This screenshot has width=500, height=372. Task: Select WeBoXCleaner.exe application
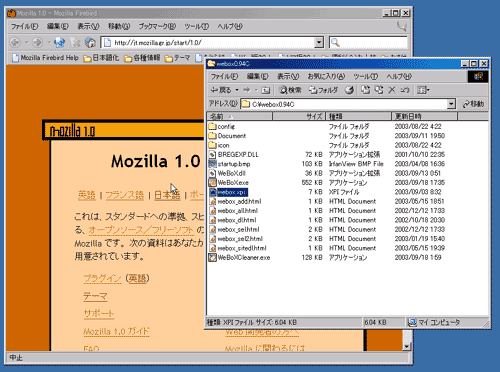(x=239, y=257)
